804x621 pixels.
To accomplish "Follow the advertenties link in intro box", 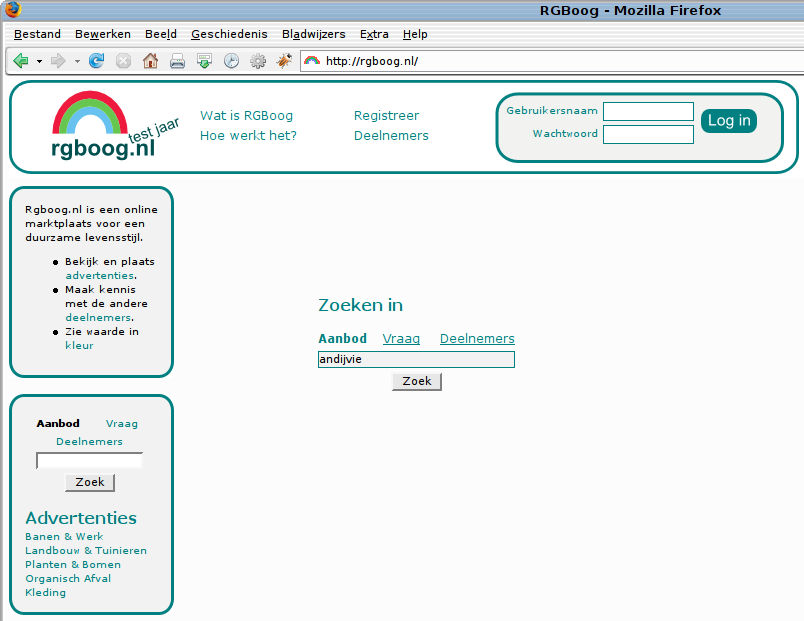I will pos(99,275).
